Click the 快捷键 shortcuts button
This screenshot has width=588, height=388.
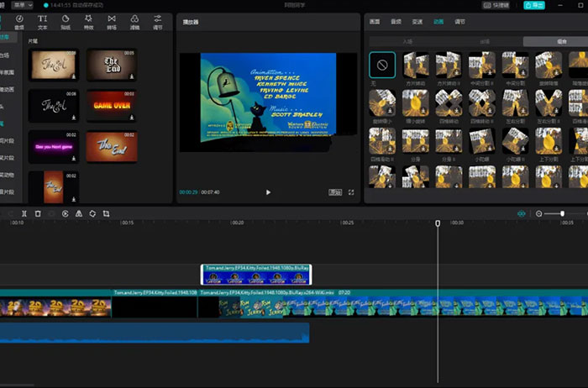(x=496, y=5)
